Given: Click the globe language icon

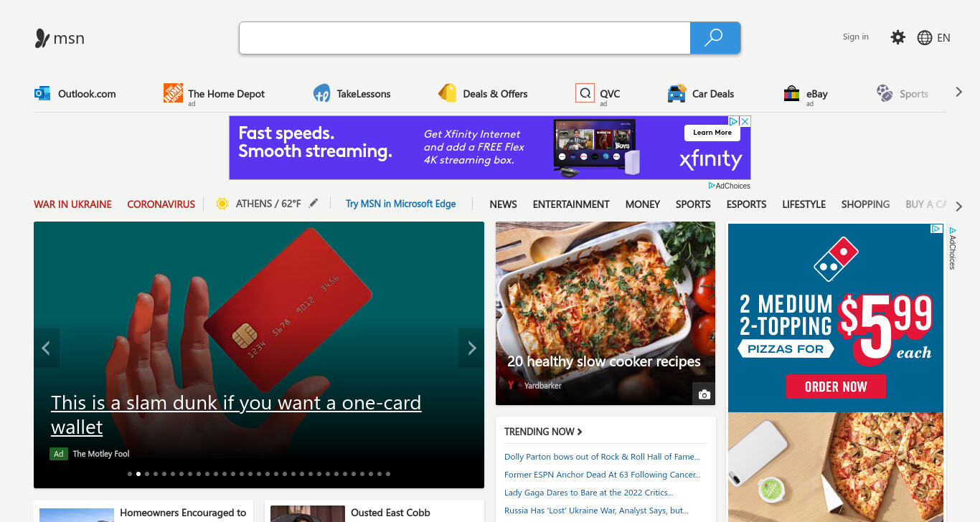Looking at the screenshot, I should (x=925, y=38).
